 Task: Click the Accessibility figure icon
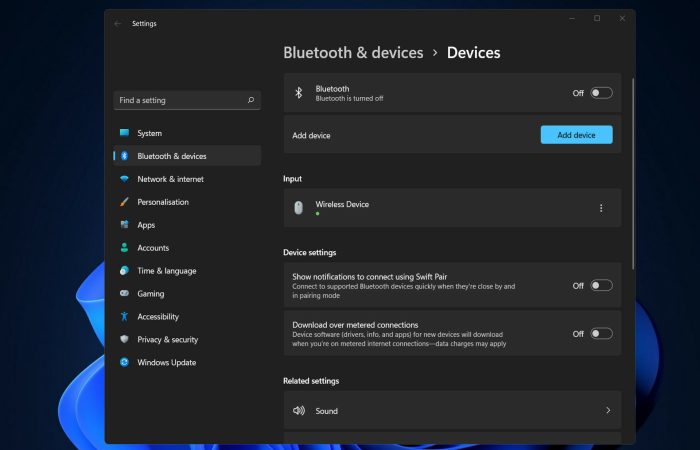coord(125,317)
